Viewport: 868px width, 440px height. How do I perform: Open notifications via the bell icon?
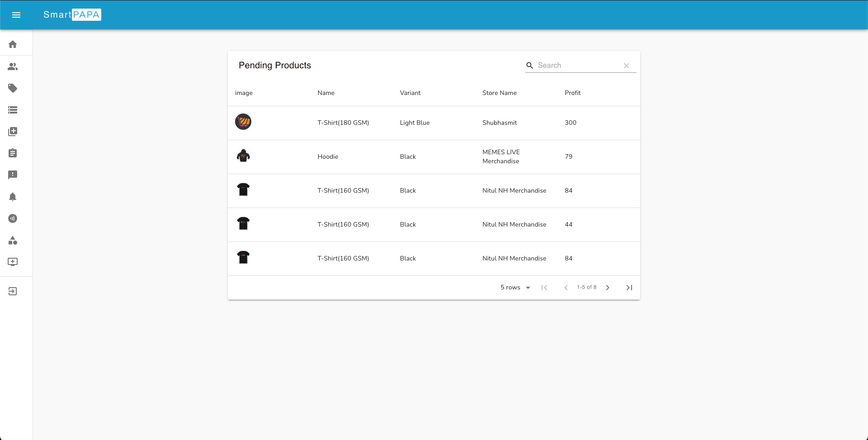coord(13,197)
